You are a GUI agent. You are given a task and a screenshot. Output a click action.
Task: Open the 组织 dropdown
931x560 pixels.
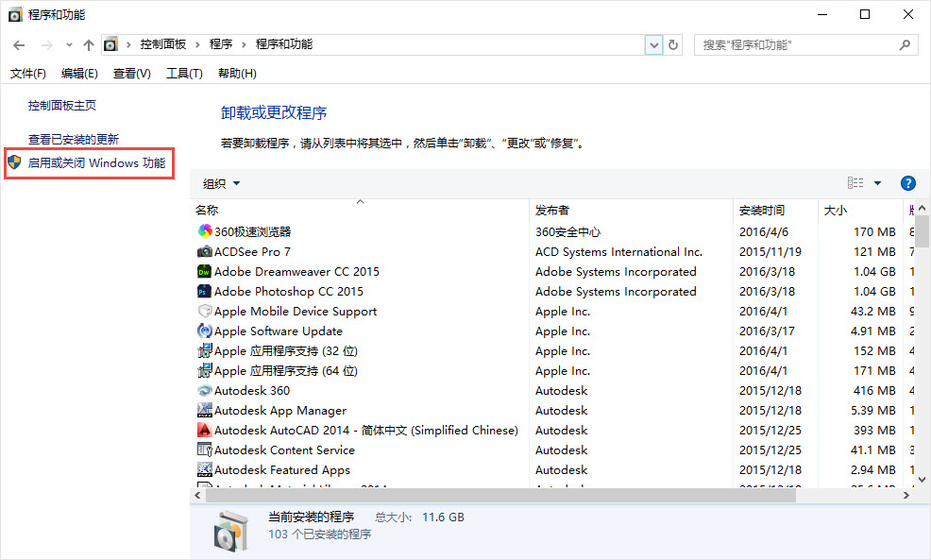point(221,183)
